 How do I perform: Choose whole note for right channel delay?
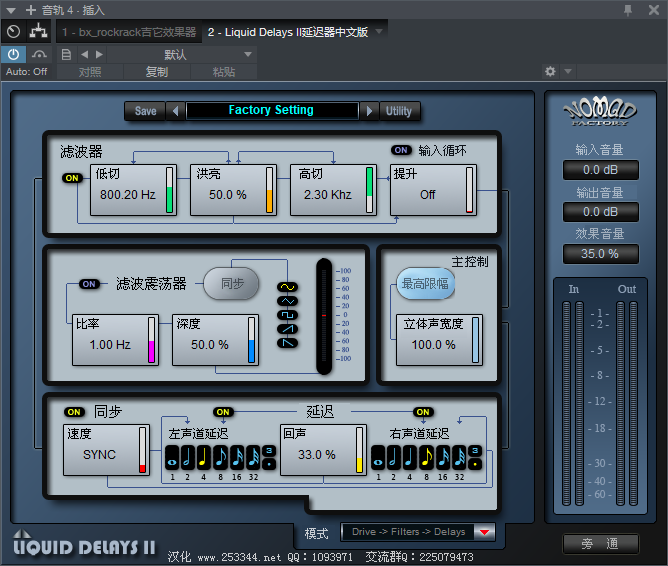tap(378, 457)
